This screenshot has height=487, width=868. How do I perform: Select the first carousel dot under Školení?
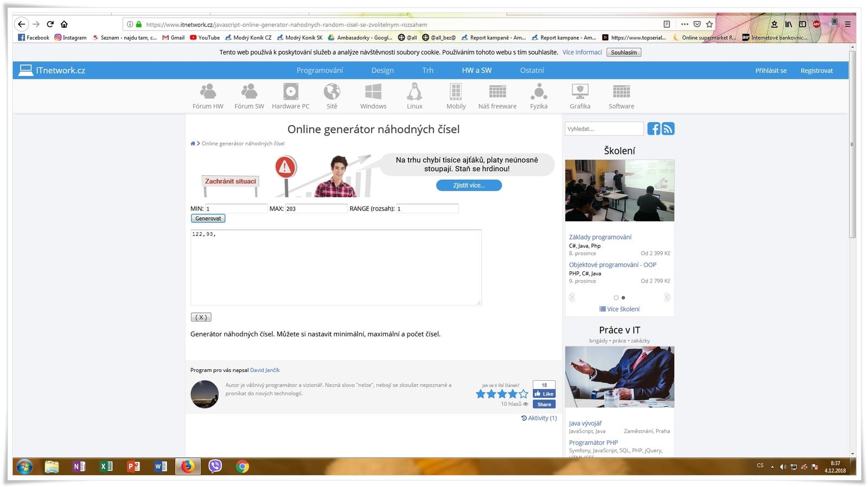[x=616, y=298]
